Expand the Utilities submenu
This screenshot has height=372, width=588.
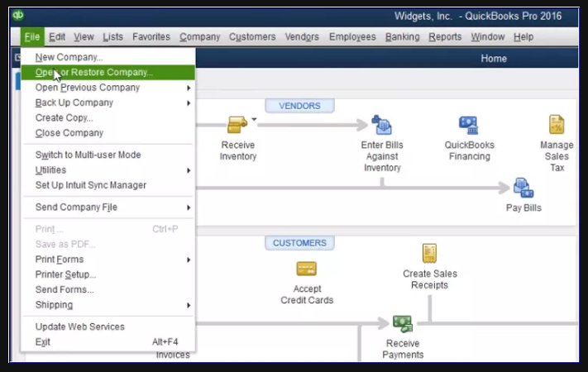pos(108,169)
